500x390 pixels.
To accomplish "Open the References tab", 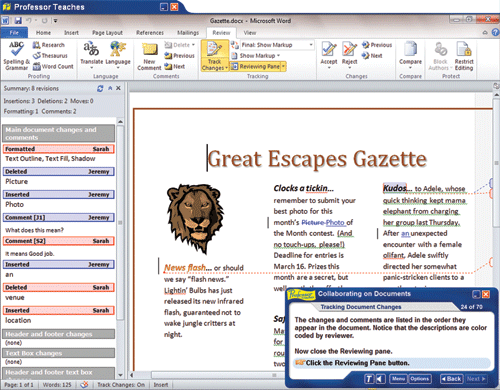I will 150,33.
